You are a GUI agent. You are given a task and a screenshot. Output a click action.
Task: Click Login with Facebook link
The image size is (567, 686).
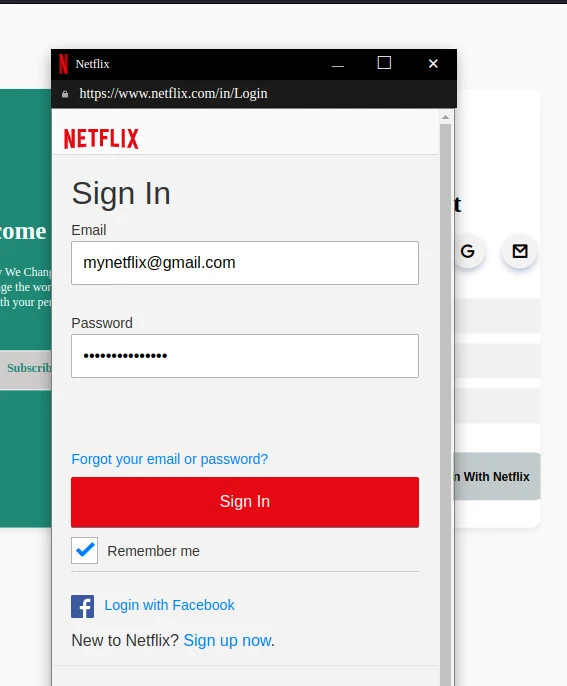point(169,605)
